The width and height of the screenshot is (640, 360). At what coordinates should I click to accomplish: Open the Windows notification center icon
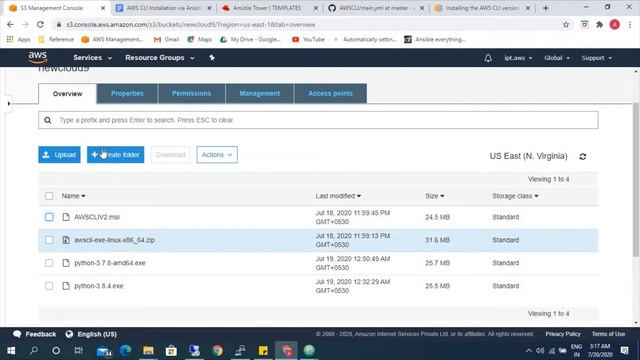[624, 350]
